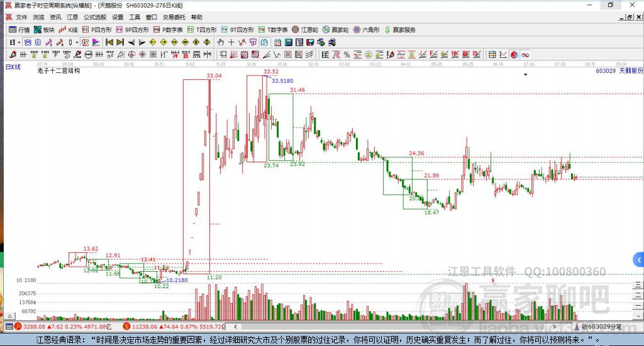Open the calculator icon in toolbar
Image resolution: width=644 pixels, height=346 pixels.
288,42
